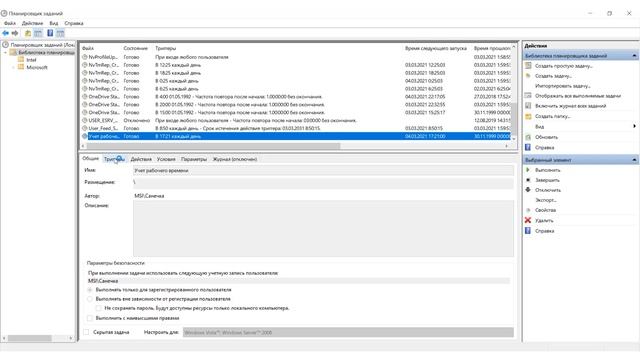Select the NvProfileUp task row
This screenshot has height=360, width=640.
[296, 57]
